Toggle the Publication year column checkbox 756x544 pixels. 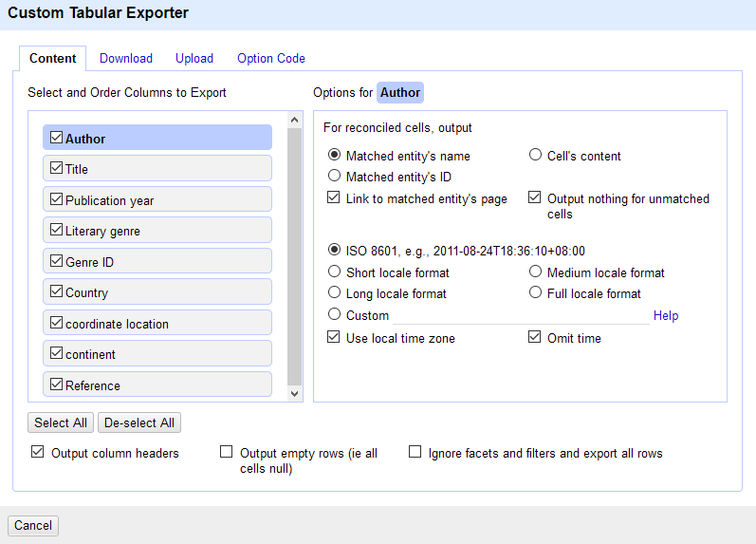(57, 199)
